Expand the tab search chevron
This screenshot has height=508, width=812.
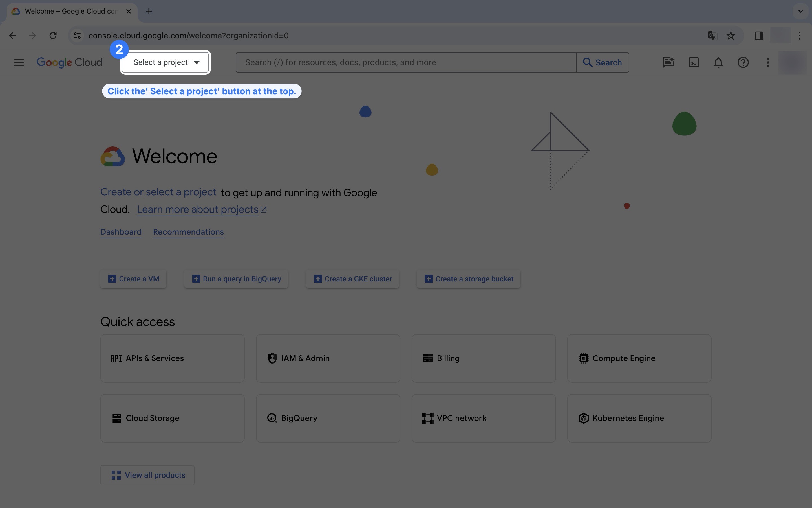point(801,11)
